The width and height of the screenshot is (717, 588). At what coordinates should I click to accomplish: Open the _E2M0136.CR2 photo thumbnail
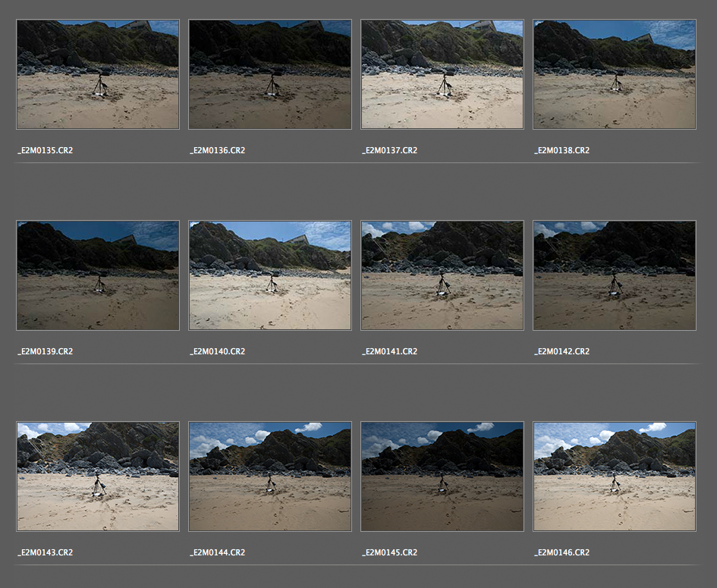[270, 74]
